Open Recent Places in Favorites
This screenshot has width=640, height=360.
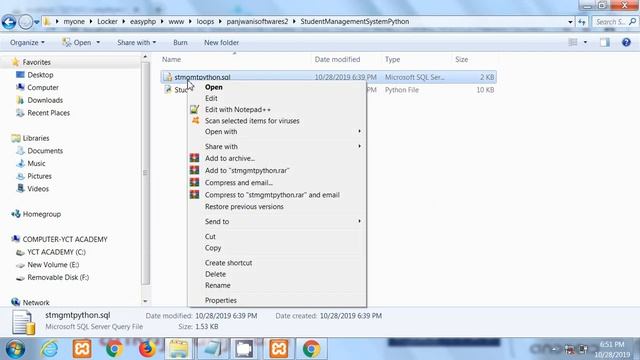click(48, 113)
